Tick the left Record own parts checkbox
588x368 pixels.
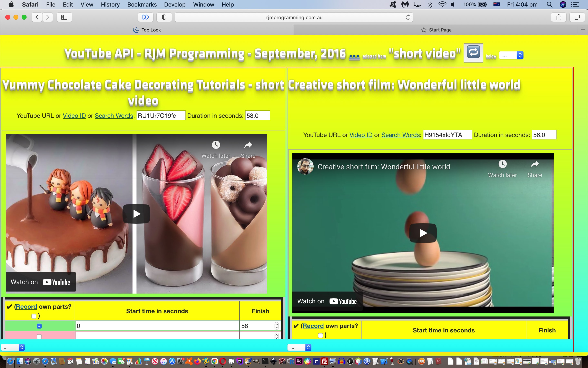(34, 316)
